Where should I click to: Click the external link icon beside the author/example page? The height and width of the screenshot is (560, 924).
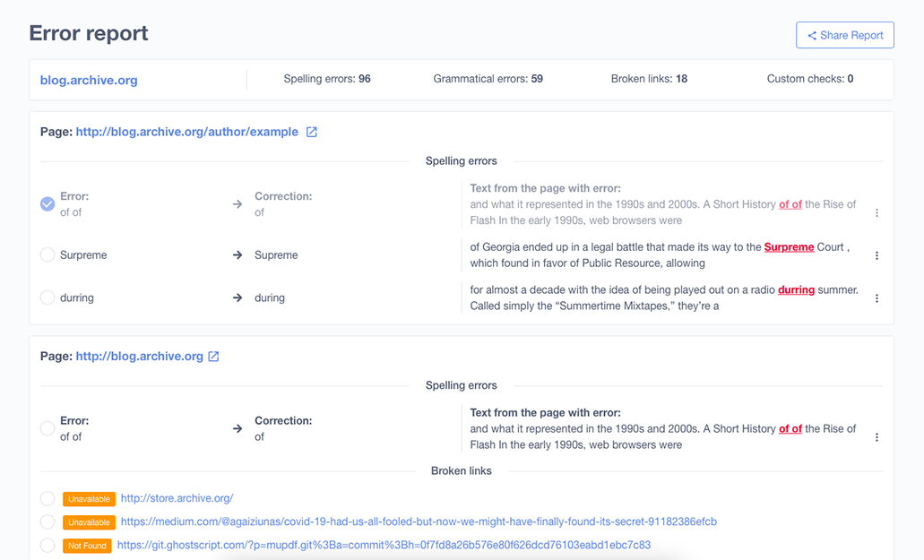311,131
